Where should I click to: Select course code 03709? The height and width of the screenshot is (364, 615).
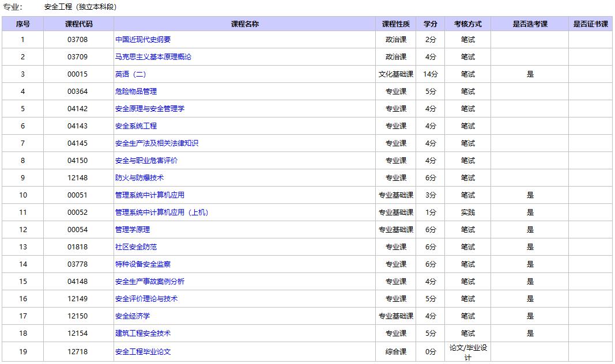(x=78, y=57)
